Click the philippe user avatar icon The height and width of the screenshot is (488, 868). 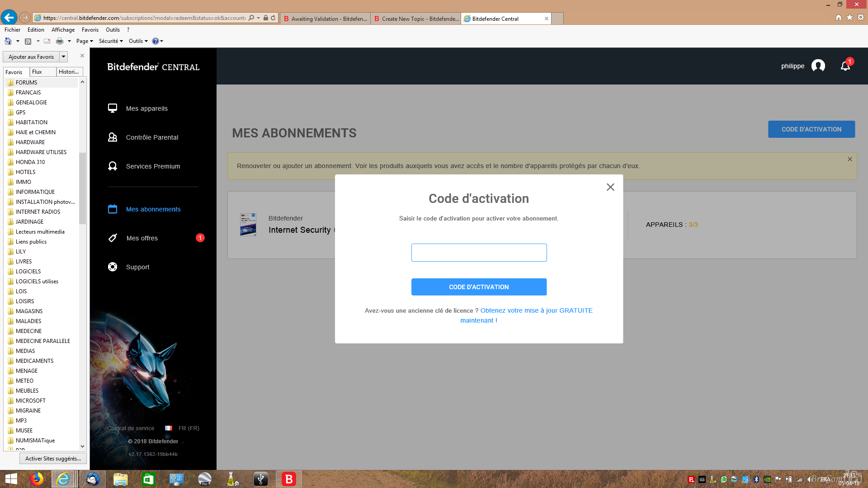point(818,66)
